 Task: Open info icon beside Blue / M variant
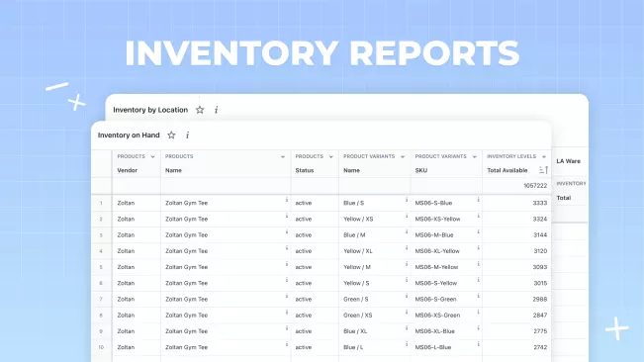point(407,231)
